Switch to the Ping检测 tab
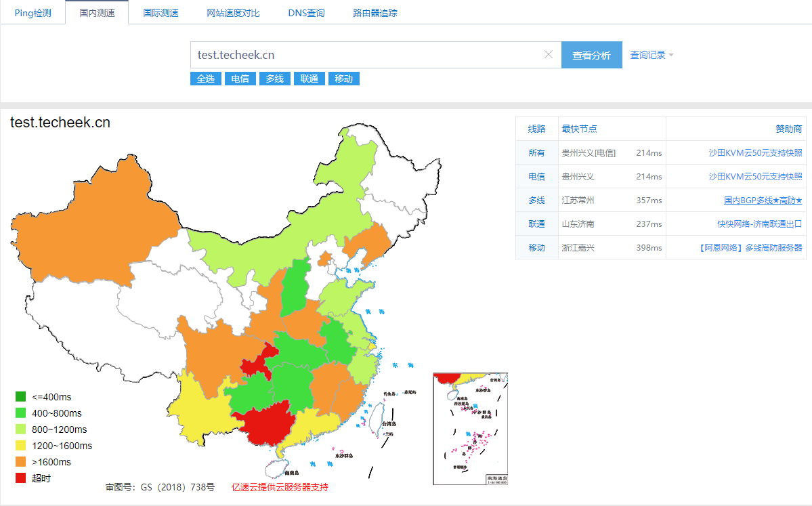Viewport: 812px width, 506px height. [x=33, y=13]
